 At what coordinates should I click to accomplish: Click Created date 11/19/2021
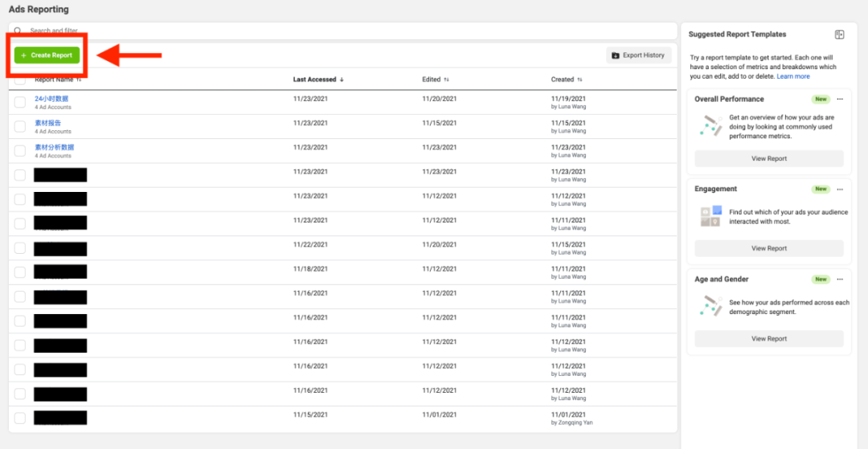[568, 99]
